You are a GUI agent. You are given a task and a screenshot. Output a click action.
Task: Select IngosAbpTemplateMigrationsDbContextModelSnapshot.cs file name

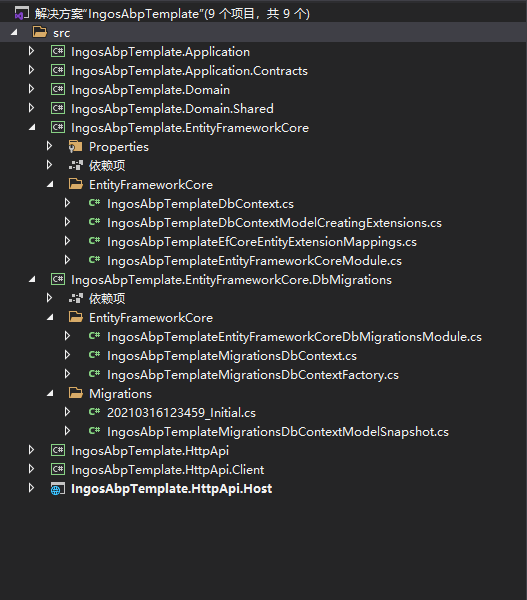pyautogui.click(x=278, y=432)
